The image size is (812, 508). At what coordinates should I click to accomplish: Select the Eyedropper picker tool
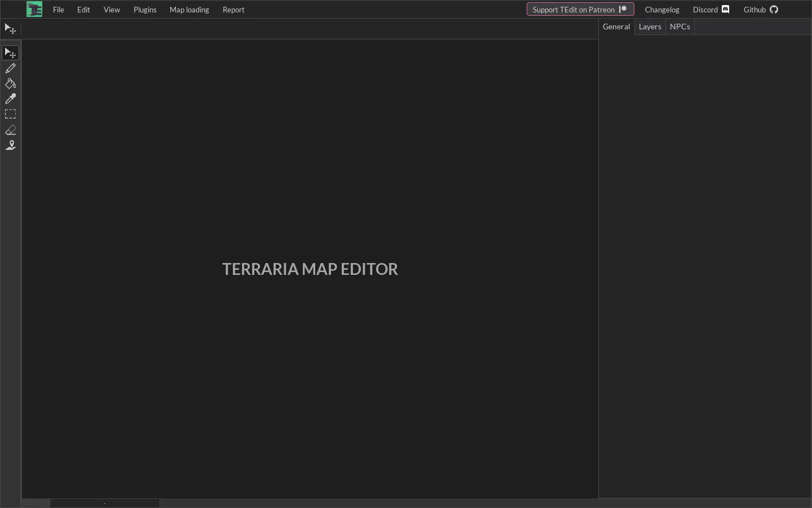11,99
